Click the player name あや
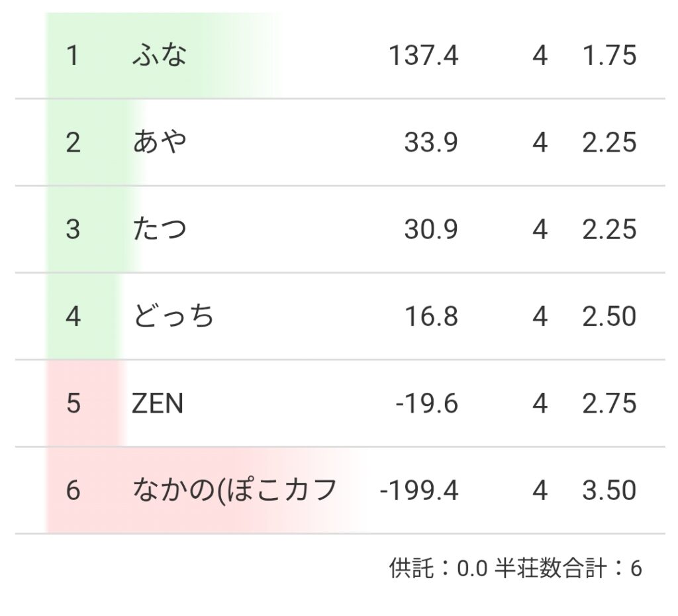The height and width of the screenshot is (616, 678). coord(159,142)
